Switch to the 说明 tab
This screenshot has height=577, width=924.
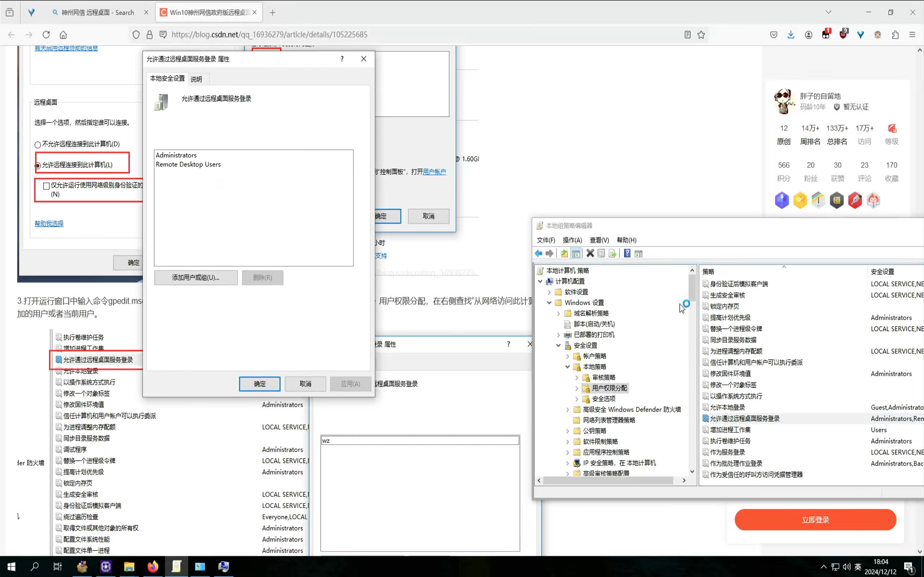(x=196, y=79)
